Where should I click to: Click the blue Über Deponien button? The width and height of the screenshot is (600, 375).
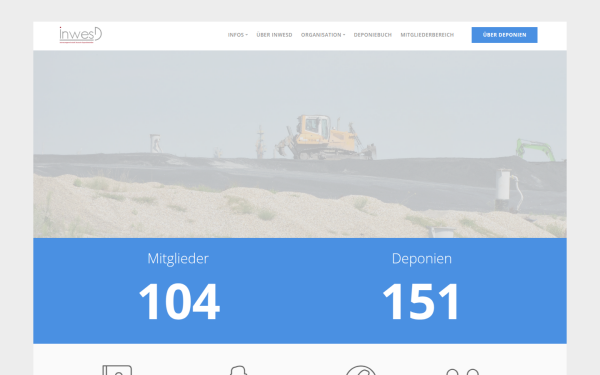504,35
